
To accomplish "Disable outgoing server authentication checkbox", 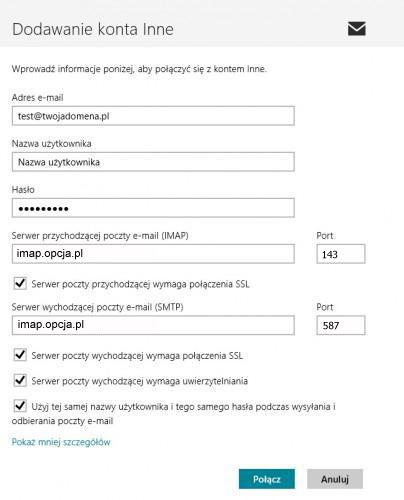I will [x=20, y=380].
